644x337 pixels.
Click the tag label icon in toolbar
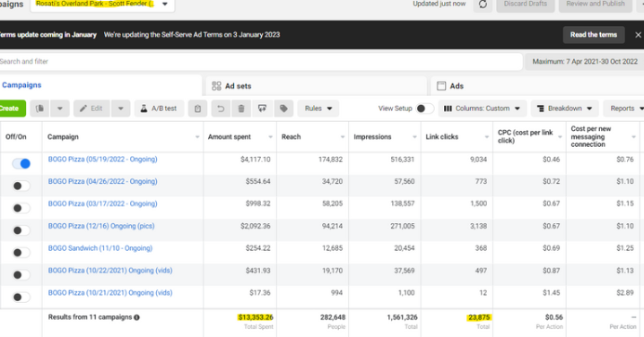click(283, 108)
